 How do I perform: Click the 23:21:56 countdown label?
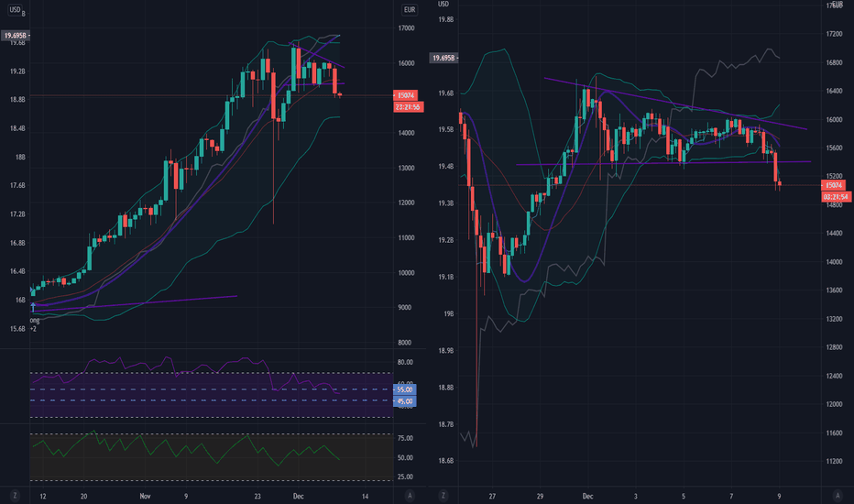click(408, 107)
